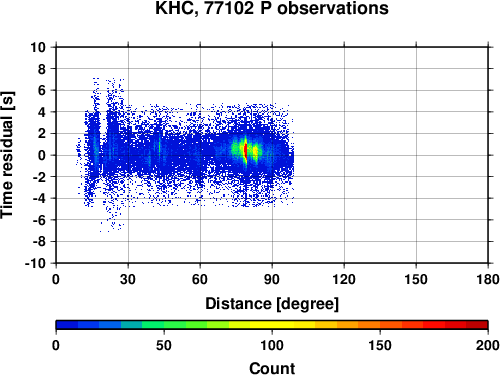Click the x-axis tick label '90'
The width and height of the screenshot is (500, 375).
click(x=272, y=279)
